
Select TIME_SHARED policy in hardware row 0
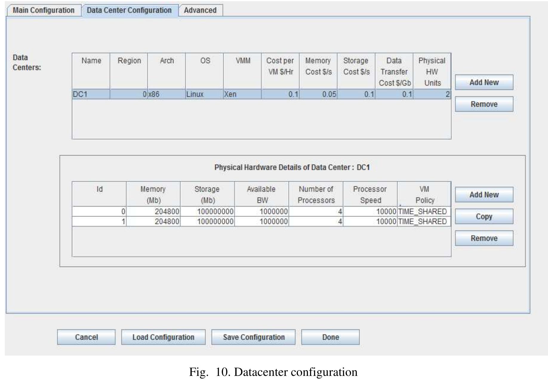pos(424,212)
